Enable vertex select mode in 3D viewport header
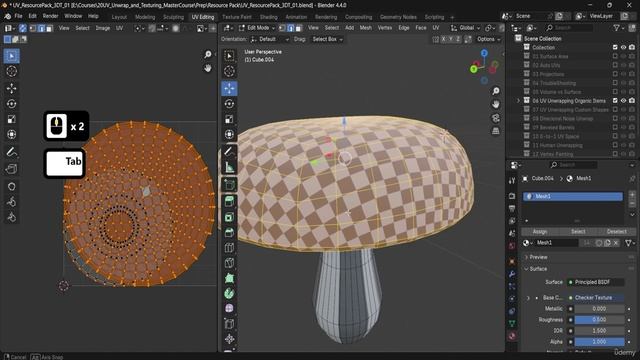This screenshot has height=360, width=640. [282, 28]
